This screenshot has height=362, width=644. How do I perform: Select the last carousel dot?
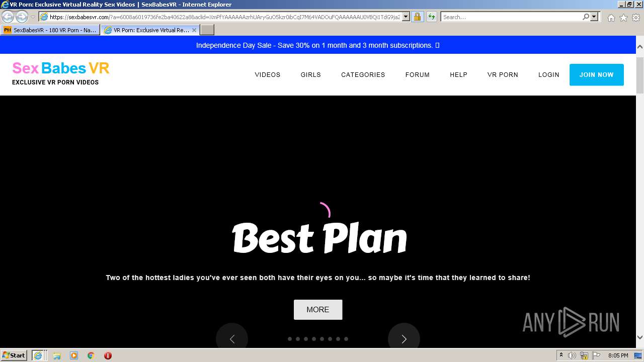pos(346,339)
